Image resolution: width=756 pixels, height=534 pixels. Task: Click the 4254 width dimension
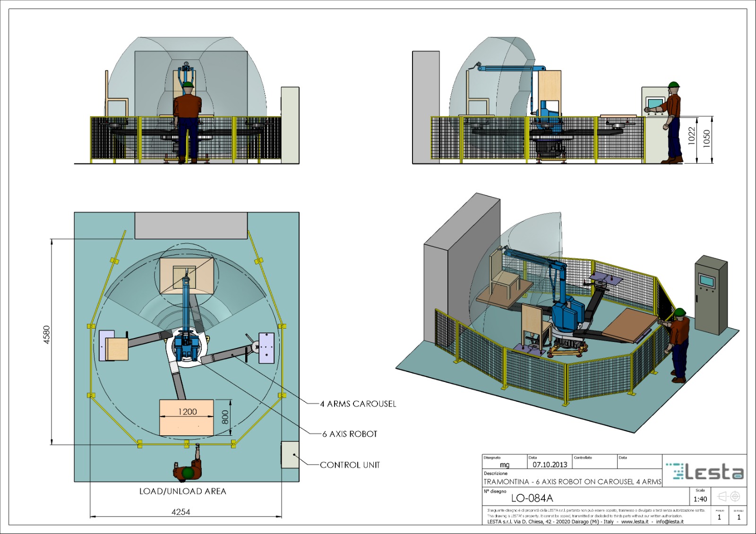(181, 512)
